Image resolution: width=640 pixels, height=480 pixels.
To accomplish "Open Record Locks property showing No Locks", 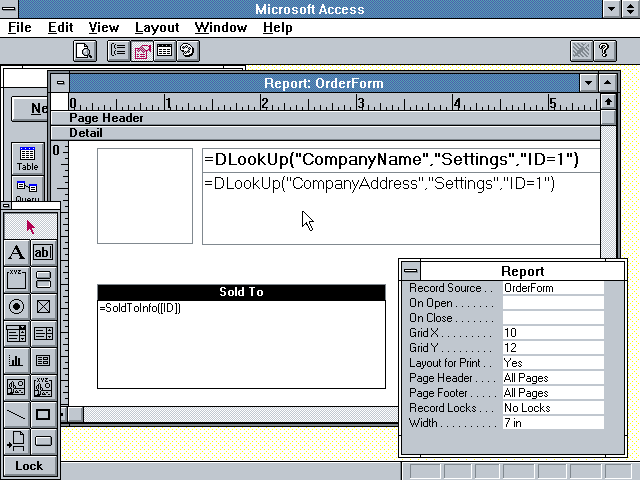I will [553, 408].
